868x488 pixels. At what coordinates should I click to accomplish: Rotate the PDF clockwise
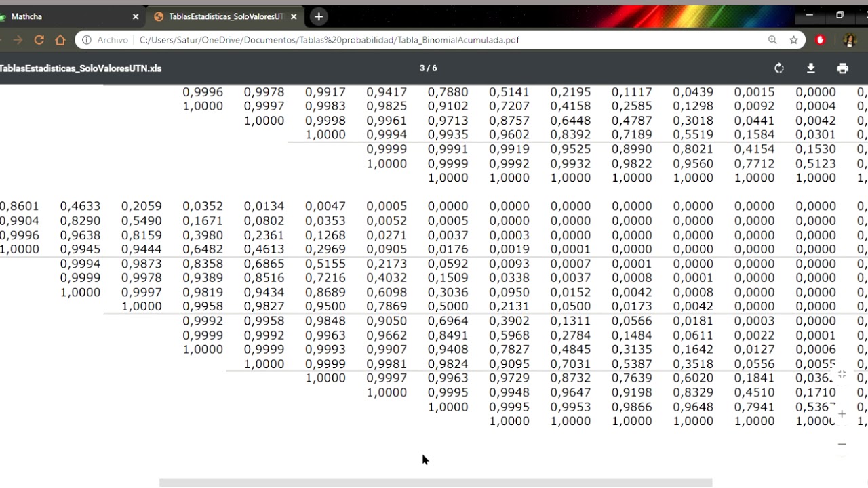pyautogui.click(x=779, y=68)
